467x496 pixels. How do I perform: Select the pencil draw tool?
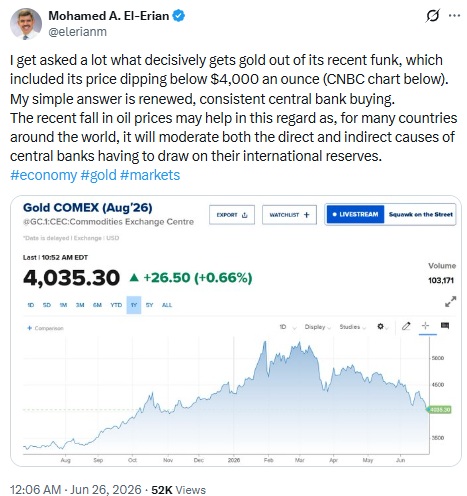point(406,326)
